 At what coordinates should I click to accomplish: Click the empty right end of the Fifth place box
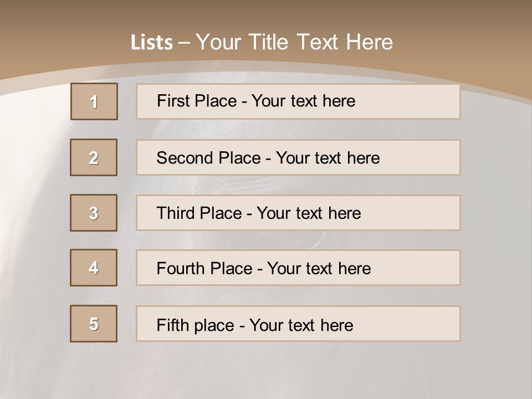421,324
